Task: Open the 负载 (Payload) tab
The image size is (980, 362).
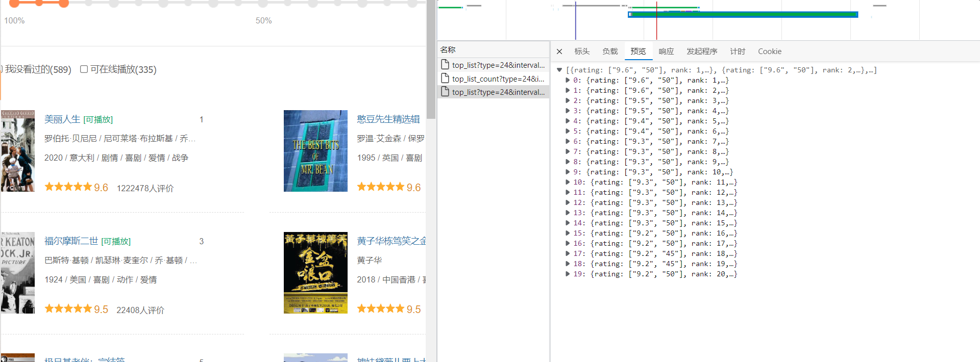Action: pos(610,51)
